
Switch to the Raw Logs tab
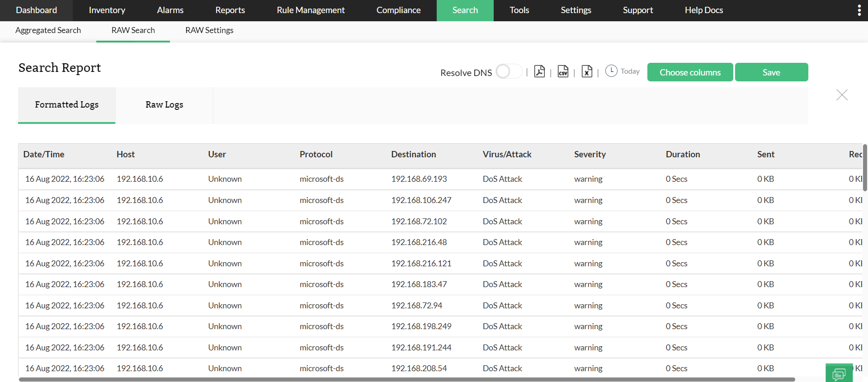pyautogui.click(x=164, y=105)
